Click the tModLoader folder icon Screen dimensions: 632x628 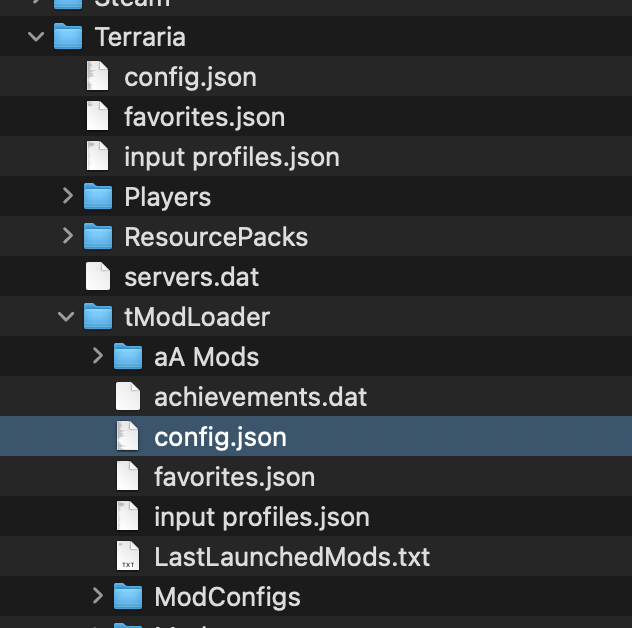click(x=98, y=316)
